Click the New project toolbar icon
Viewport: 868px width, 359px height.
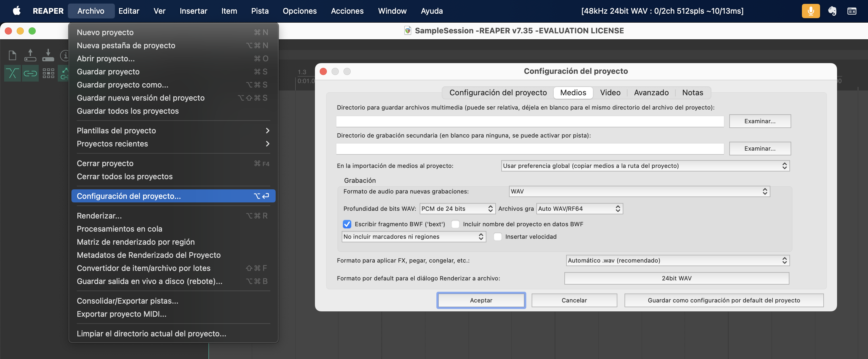13,55
